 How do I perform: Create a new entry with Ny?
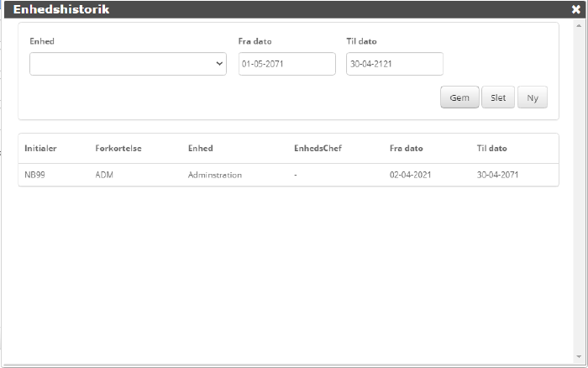(532, 97)
